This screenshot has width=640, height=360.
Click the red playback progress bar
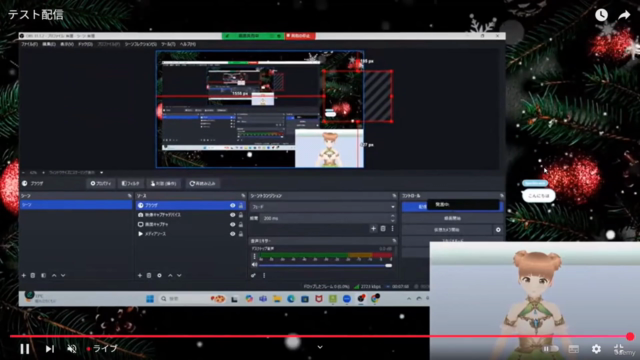320,336
